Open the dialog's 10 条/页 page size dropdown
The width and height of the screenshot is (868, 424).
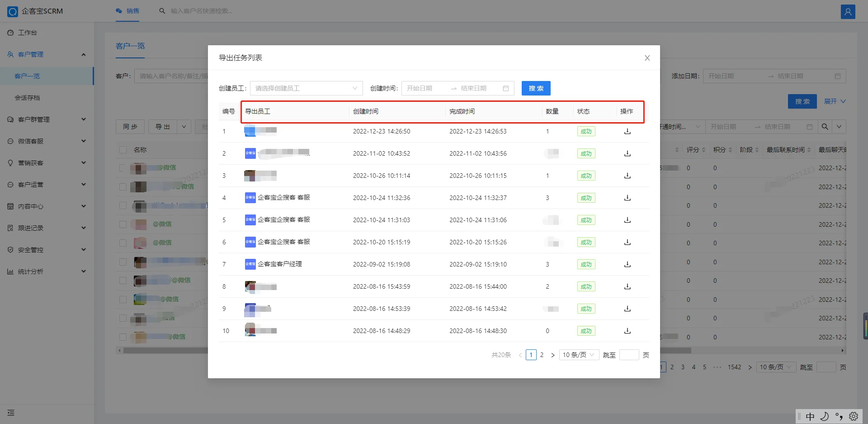point(579,355)
